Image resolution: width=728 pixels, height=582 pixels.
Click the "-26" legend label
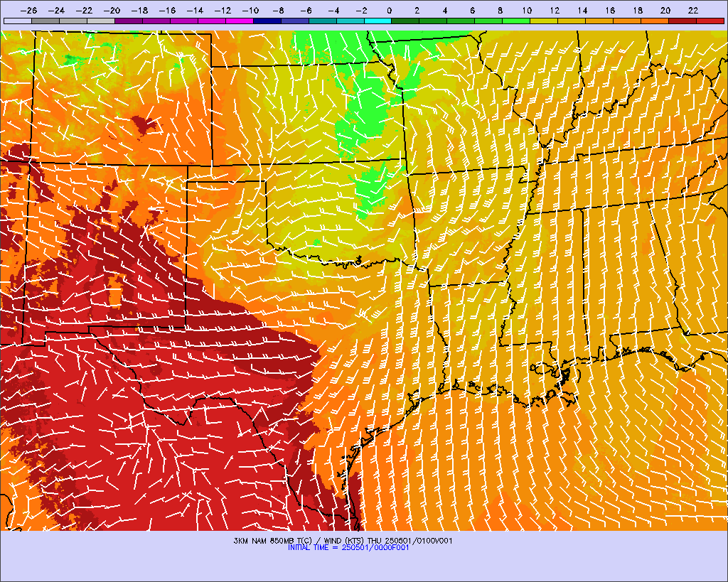[28, 11]
